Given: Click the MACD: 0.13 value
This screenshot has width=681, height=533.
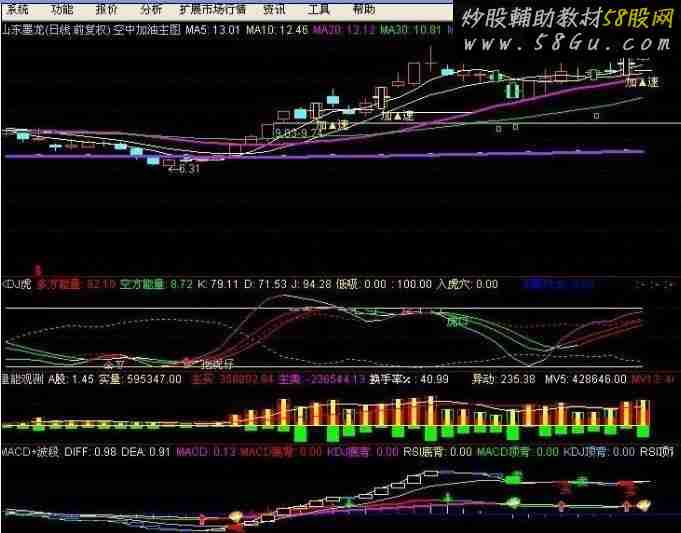Looking at the screenshot, I should [x=205, y=452].
